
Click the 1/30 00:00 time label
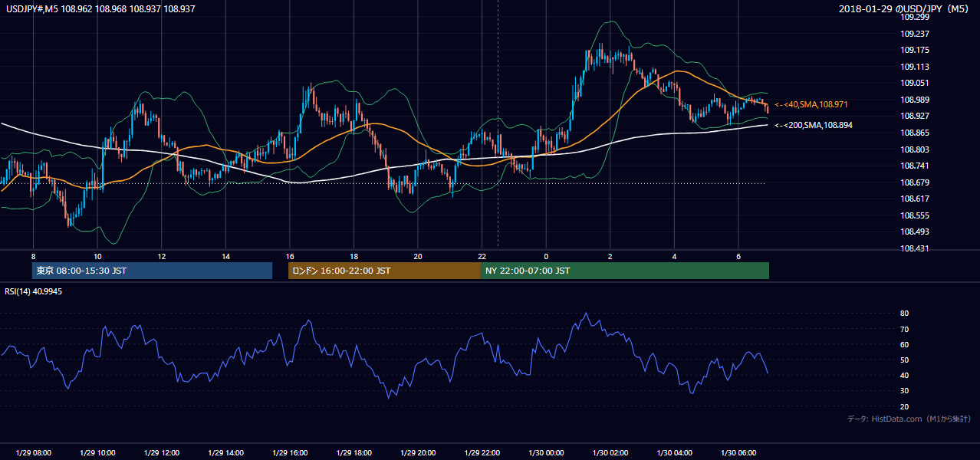546,452
